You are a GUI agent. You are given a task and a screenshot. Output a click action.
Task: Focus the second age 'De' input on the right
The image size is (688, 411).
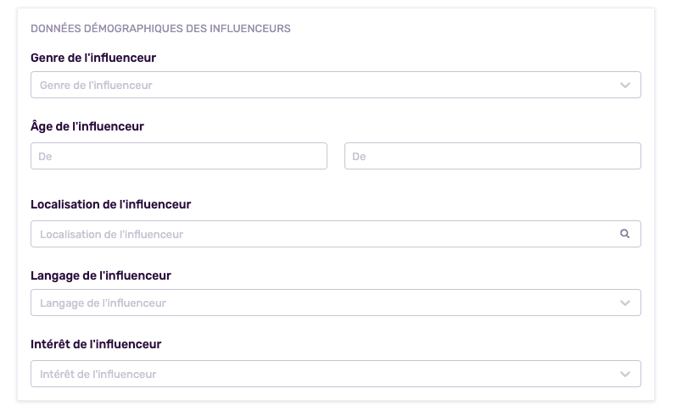click(492, 156)
